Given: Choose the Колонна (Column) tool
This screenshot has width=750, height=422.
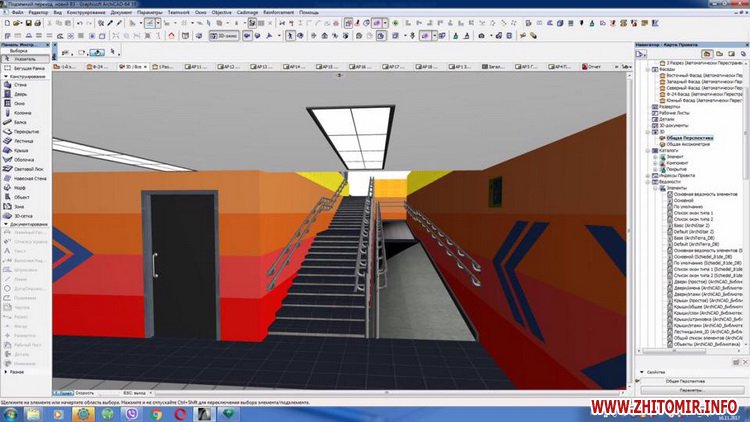Looking at the screenshot, I should pos(20,113).
